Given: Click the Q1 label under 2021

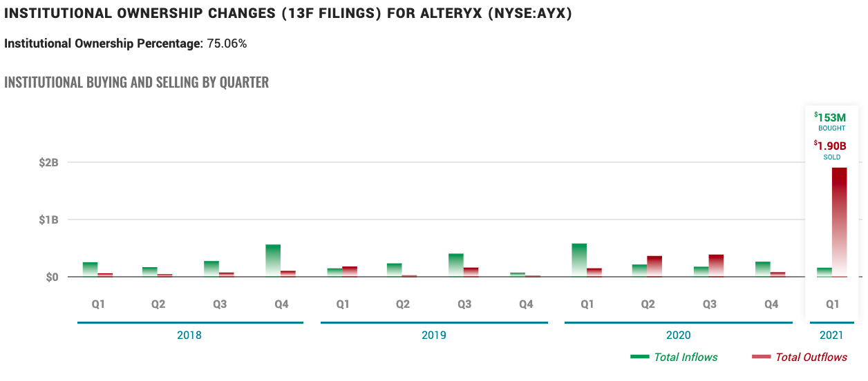Looking at the screenshot, I should pos(832,304).
